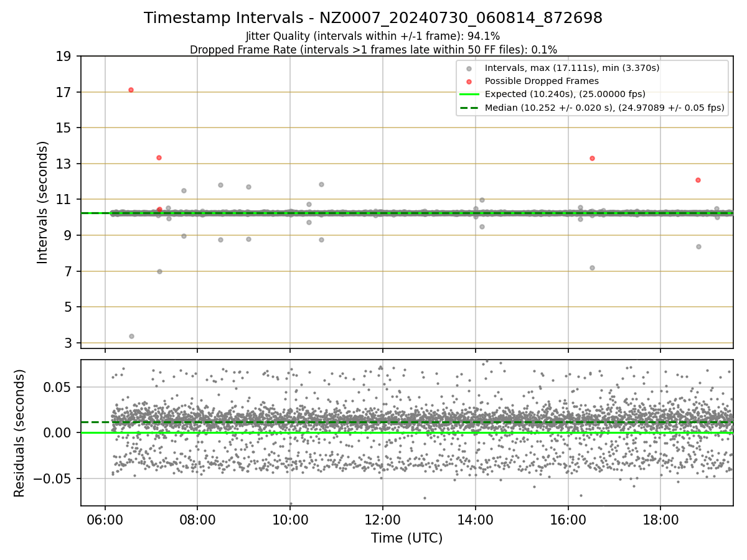Click the "14:00" time tick label
Image resolution: width=747 pixels, height=560 pixels.
point(476,519)
